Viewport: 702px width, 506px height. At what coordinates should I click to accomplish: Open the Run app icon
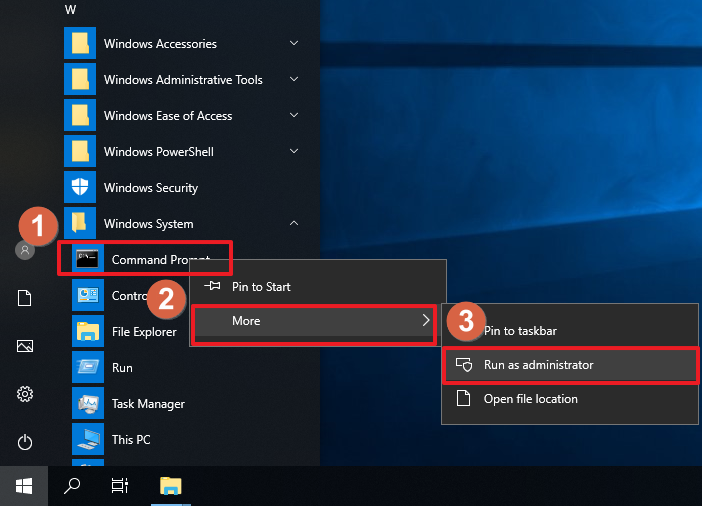88,367
